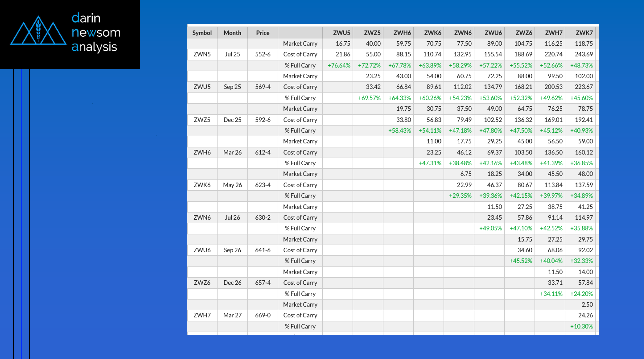Select the +69.57% full carry value
644x359 pixels.
(369, 98)
